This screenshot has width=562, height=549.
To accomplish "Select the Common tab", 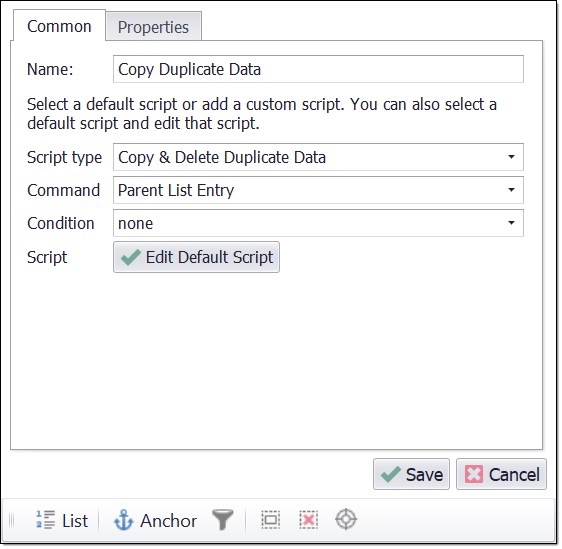I will pos(59,26).
